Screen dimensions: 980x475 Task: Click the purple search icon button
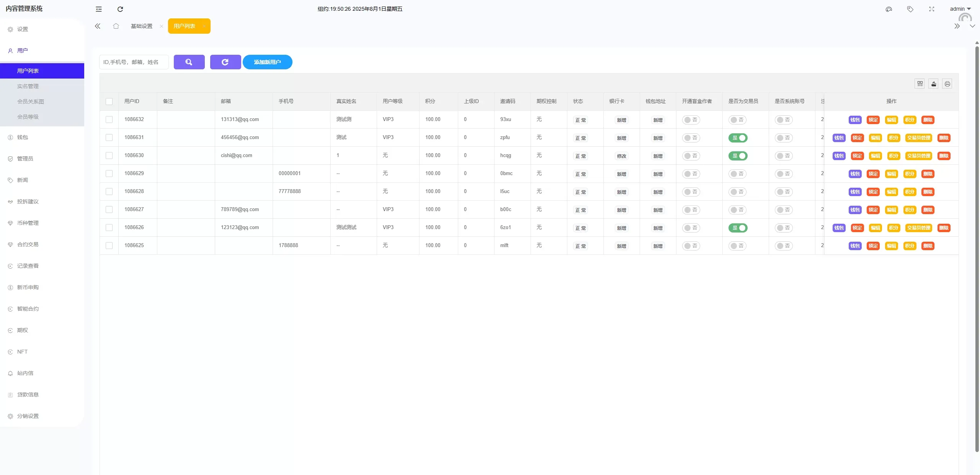pyautogui.click(x=189, y=62)
